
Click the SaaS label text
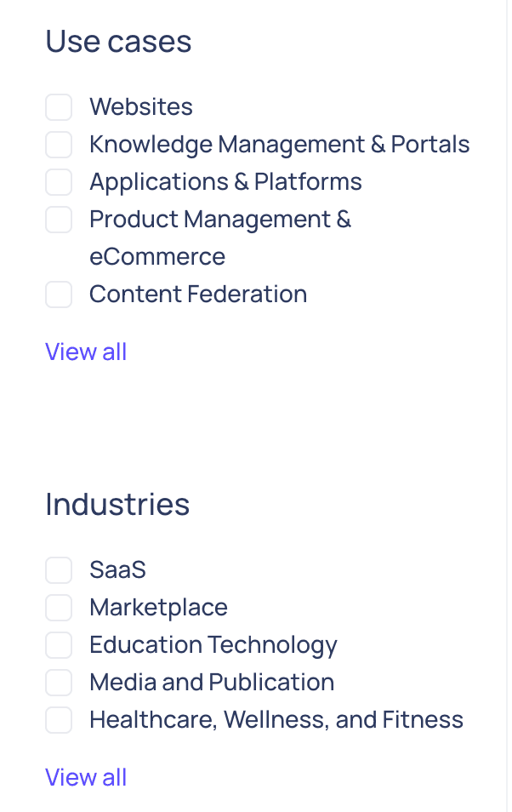click(x=117, y=570)
